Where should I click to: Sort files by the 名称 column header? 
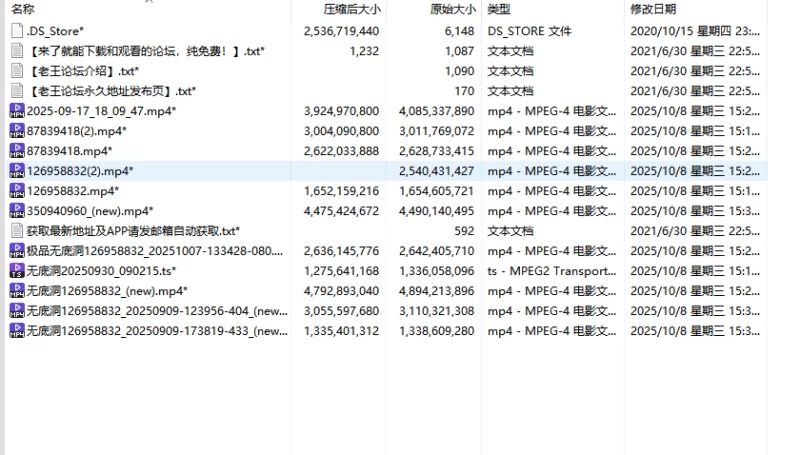pos(22,9)
